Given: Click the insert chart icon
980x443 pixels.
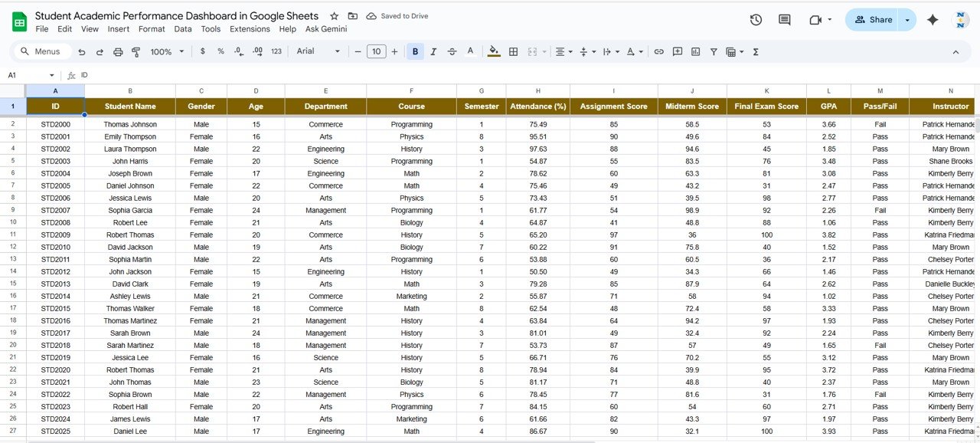Looking at the screenshot, I should [x=695, y=51].
